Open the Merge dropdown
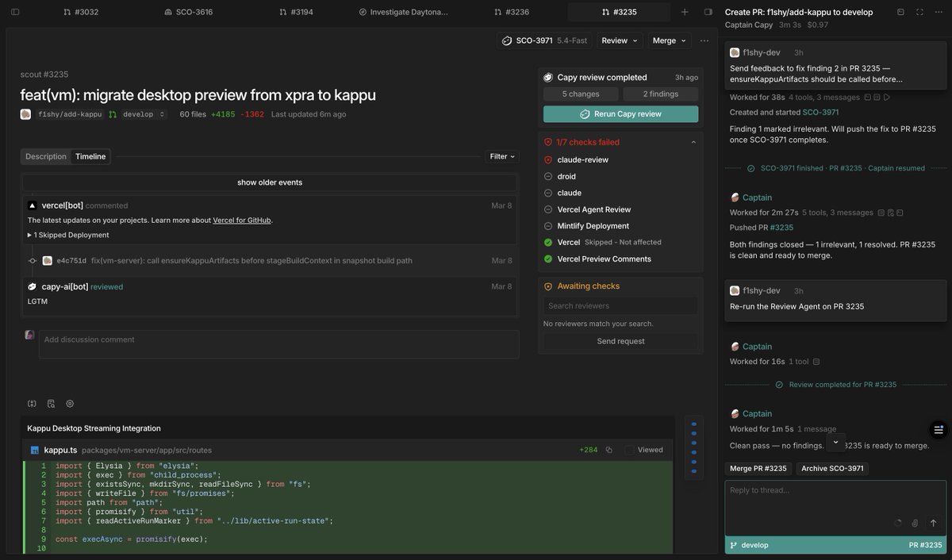Viewport: 952px width, 560px height. pos(669,40)
